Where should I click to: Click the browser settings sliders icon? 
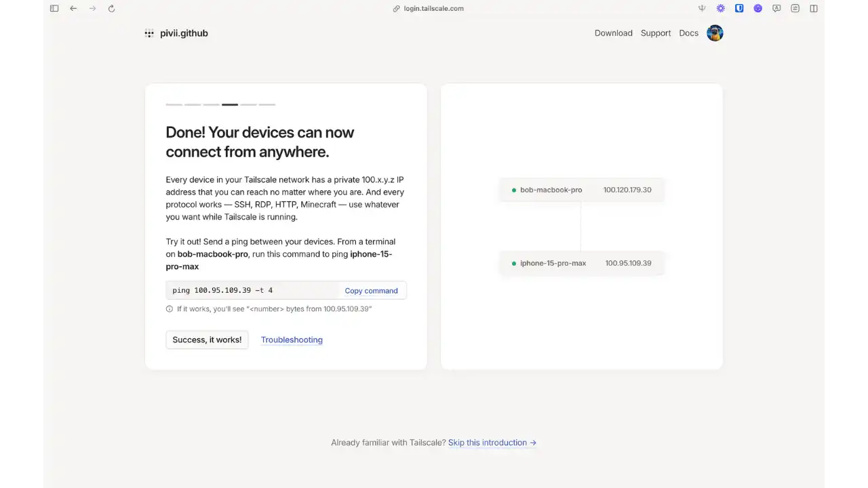795,8
